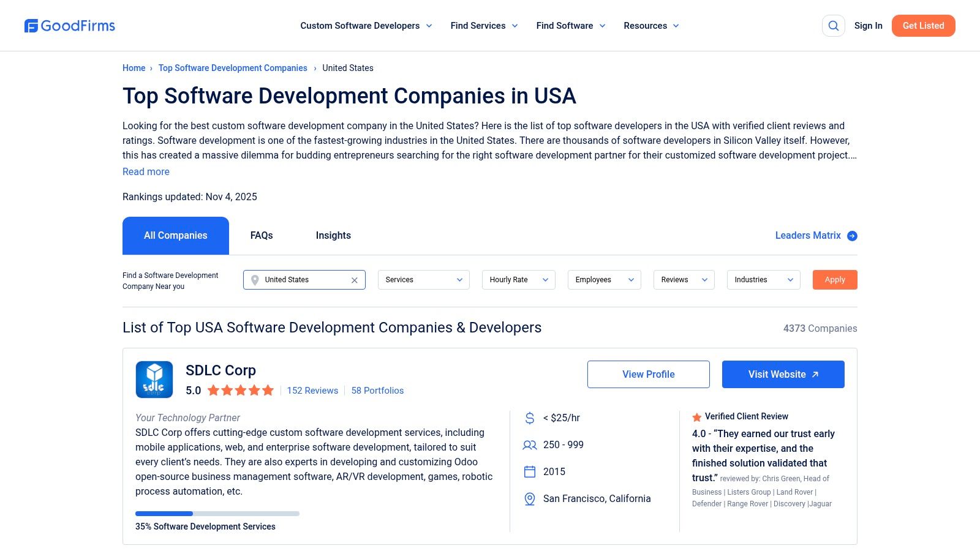Open the Industries dropdown
The image size is (980, 551).
pos(763,280)
